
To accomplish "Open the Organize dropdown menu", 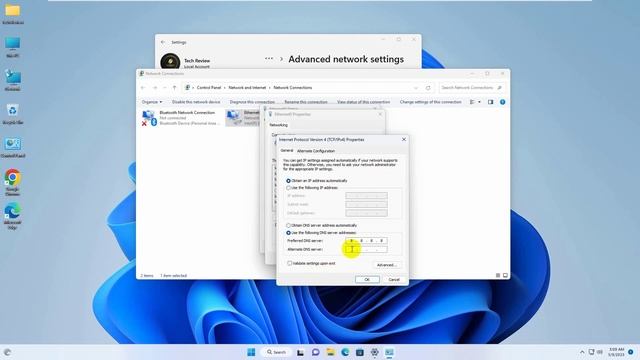I will pyautogui.click(x=152, y=102).
